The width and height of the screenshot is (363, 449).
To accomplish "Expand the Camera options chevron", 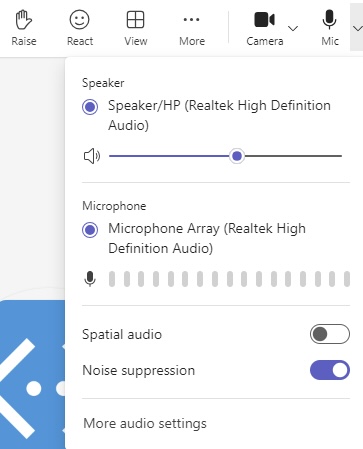I will 293,29.
